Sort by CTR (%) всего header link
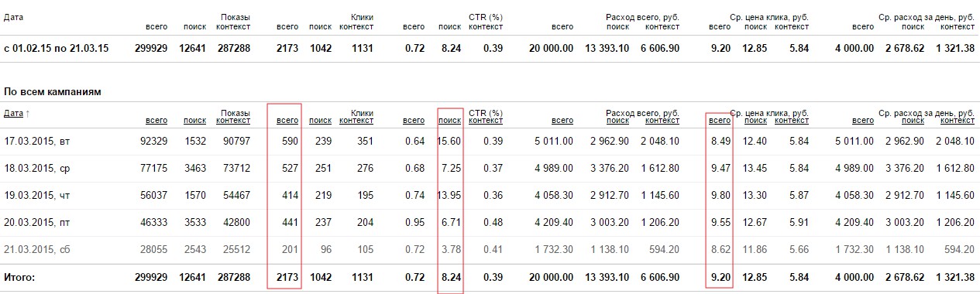This screenshot has width=980, height=294. coord(414,121)
